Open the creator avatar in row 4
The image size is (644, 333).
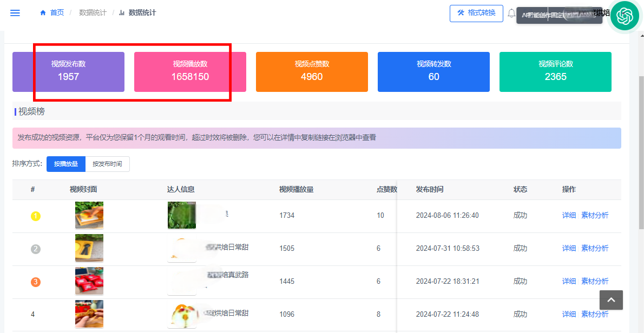click(181, 314)
